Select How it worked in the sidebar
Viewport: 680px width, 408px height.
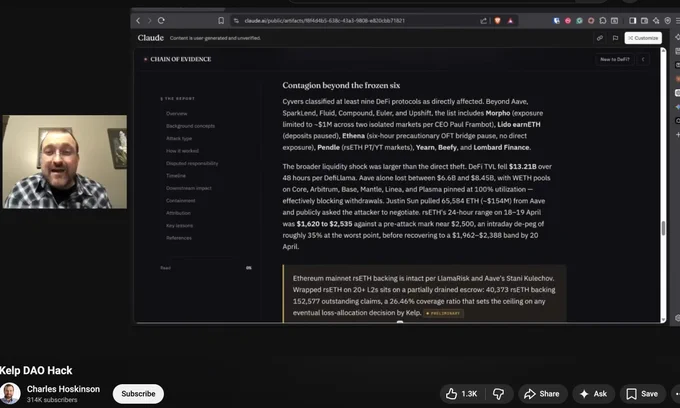(182, 151)
